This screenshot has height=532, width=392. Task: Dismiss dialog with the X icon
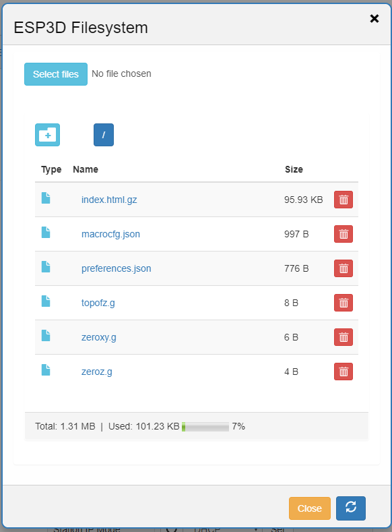coord(374,18)
